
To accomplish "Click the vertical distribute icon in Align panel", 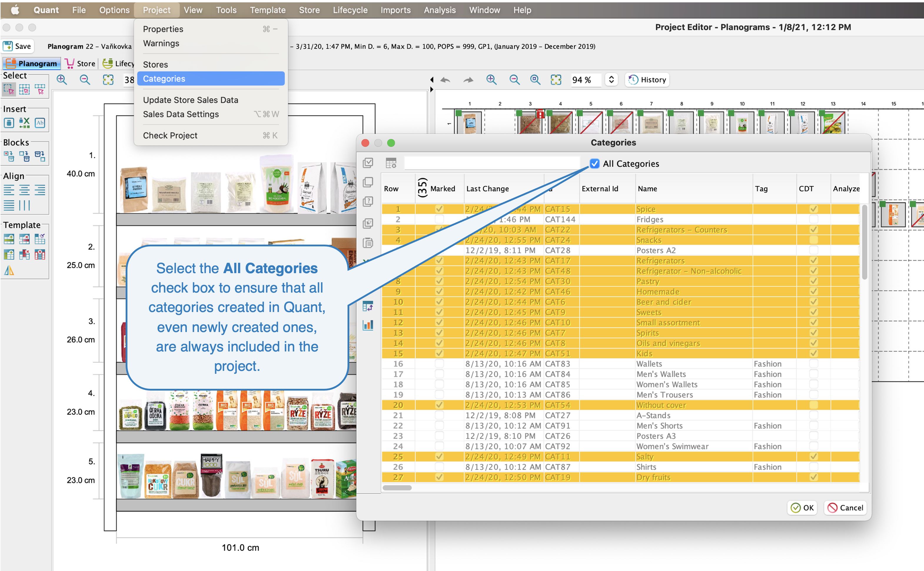I will click(x=24, y=205).
